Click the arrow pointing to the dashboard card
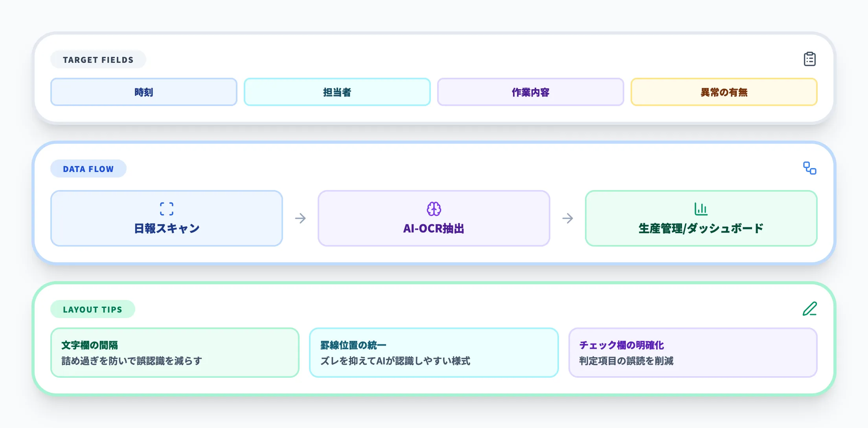 [x=568, y=218]
